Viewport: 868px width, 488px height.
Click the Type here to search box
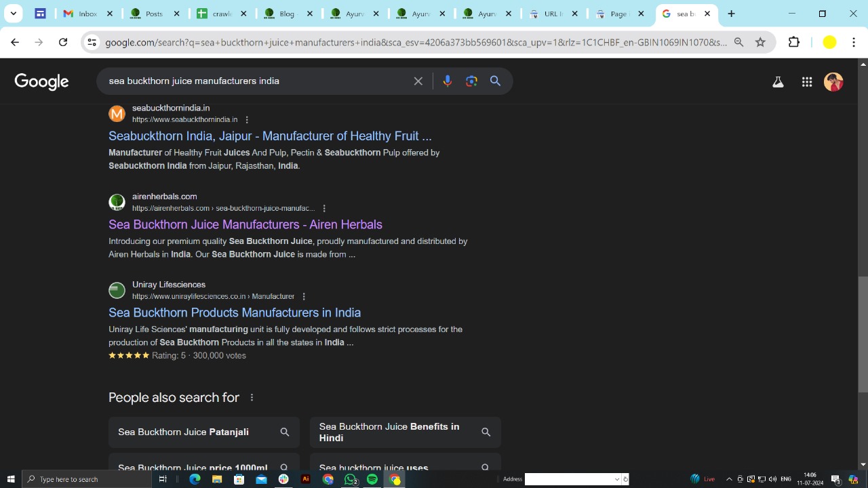click(87, 479)
